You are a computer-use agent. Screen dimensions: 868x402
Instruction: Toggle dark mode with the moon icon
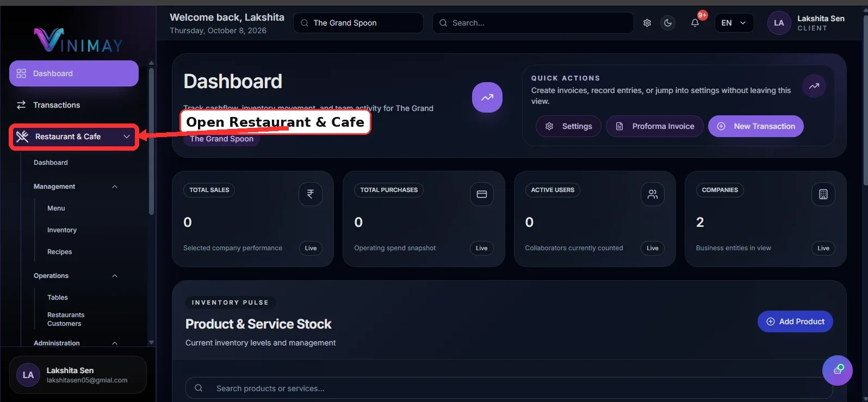click(668, 23)
